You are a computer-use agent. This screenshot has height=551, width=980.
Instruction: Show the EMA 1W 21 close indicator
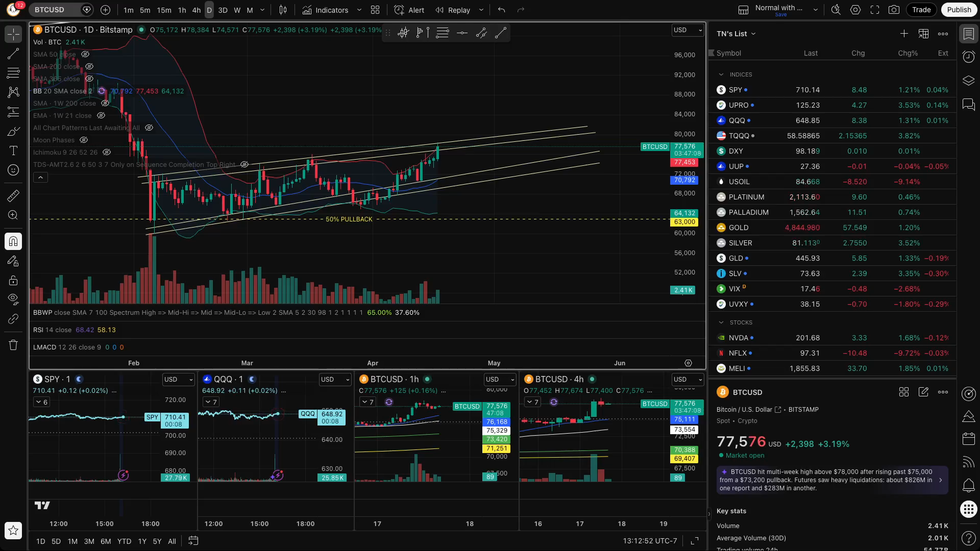pos(101,115)
